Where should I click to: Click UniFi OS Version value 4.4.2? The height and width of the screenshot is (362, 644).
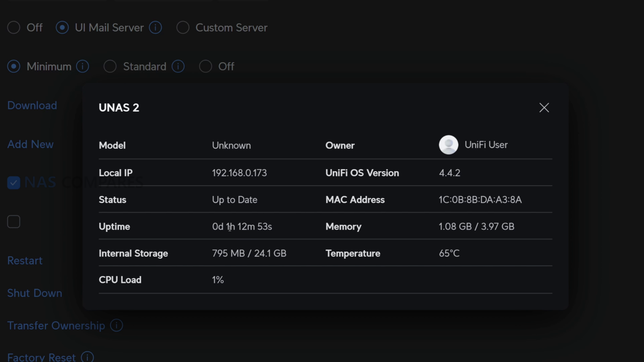(x=450, y=173)
